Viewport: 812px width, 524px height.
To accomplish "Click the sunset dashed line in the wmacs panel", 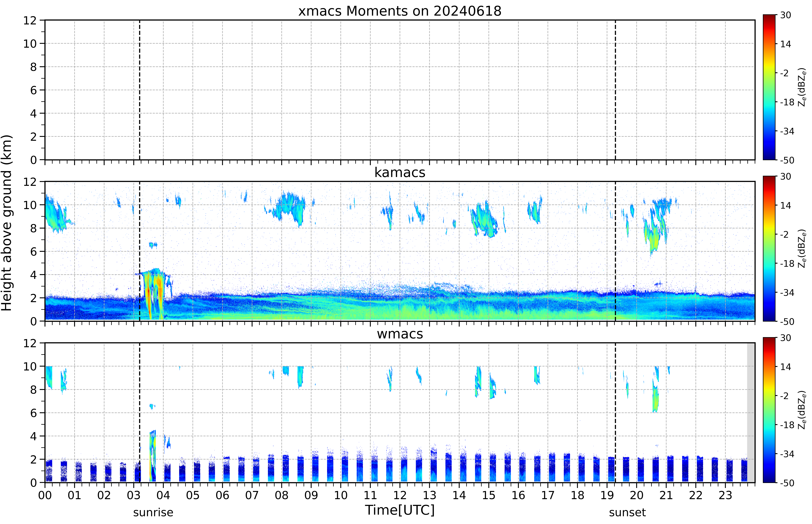I will (615, 413).
